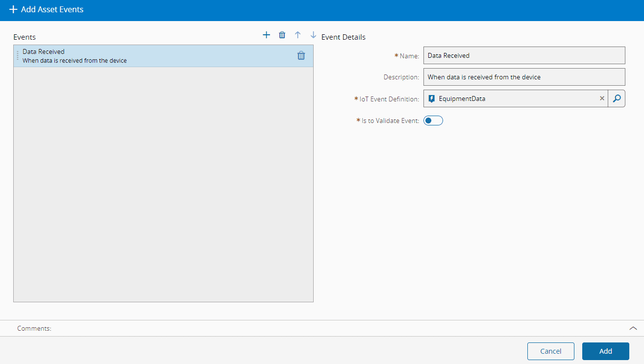Image resolution: width=644 pixels, height=364 pixels.
Task: Toggle the Is to Validate Event switch
Action: (x=433, y=121)
